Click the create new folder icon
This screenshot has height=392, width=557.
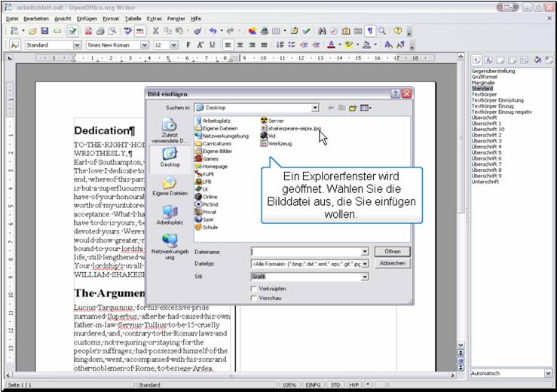tap(352, 108)
